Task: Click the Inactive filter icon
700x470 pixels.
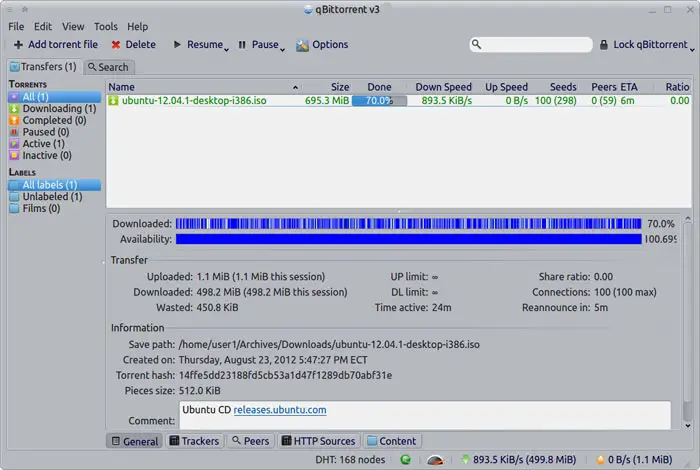Action: 14,155
